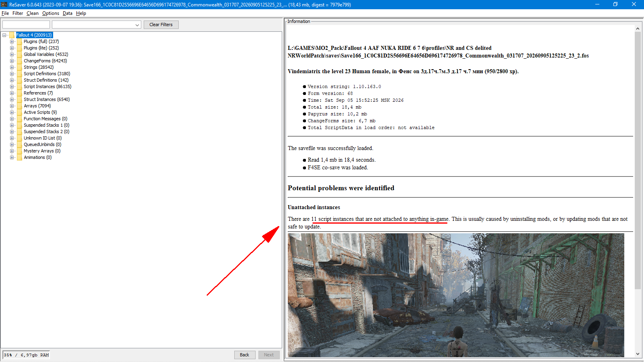Expand the Plugins (full) node

coord(12,41)
